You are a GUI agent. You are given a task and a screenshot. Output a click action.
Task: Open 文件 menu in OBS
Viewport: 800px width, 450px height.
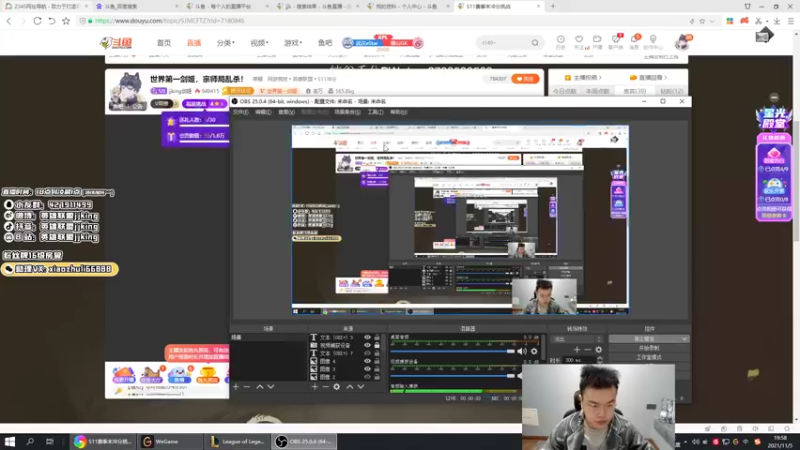(x=240, y=112)
